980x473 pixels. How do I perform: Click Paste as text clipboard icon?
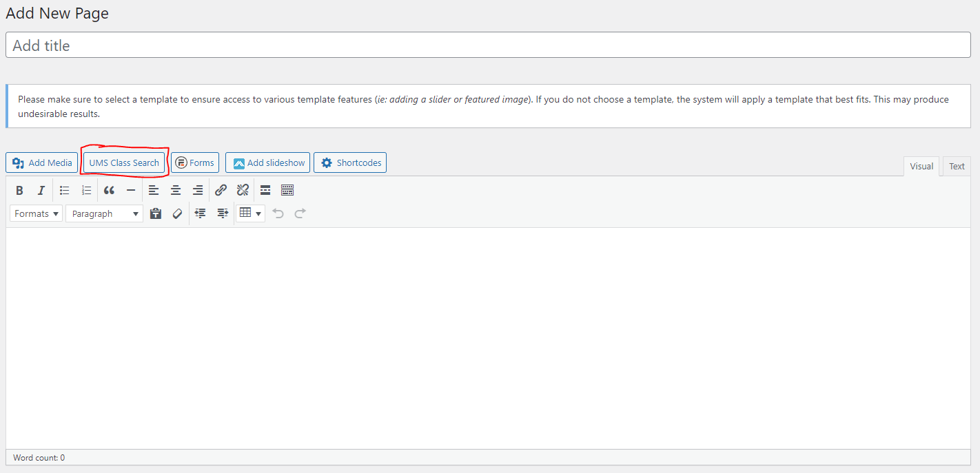coord(156,214)
